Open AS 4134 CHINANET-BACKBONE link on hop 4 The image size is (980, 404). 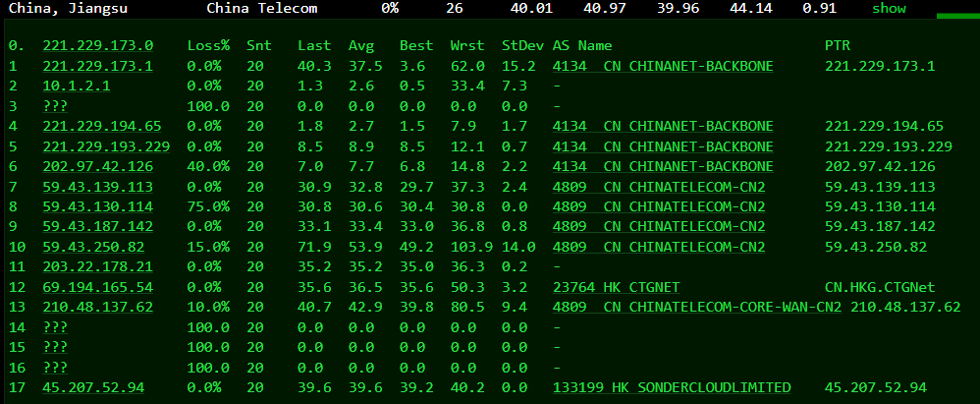pyautogui.click(x=663, y=127)
